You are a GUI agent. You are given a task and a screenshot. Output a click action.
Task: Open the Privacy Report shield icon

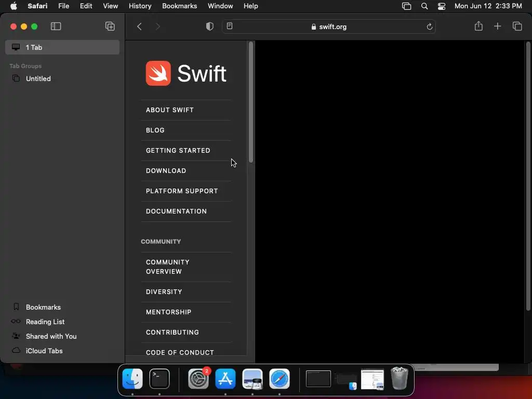click(x=210, y=26)
